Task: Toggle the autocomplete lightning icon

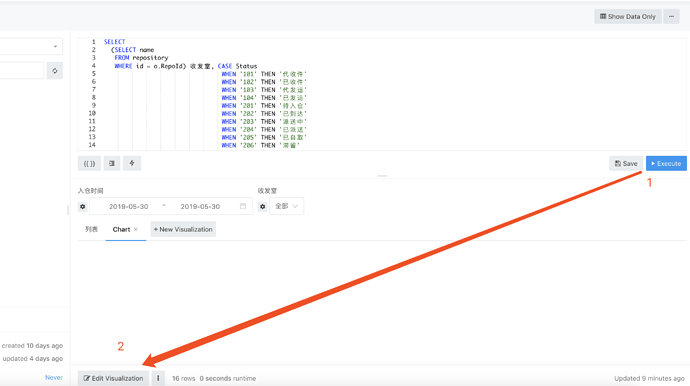Action: (132, 163)
